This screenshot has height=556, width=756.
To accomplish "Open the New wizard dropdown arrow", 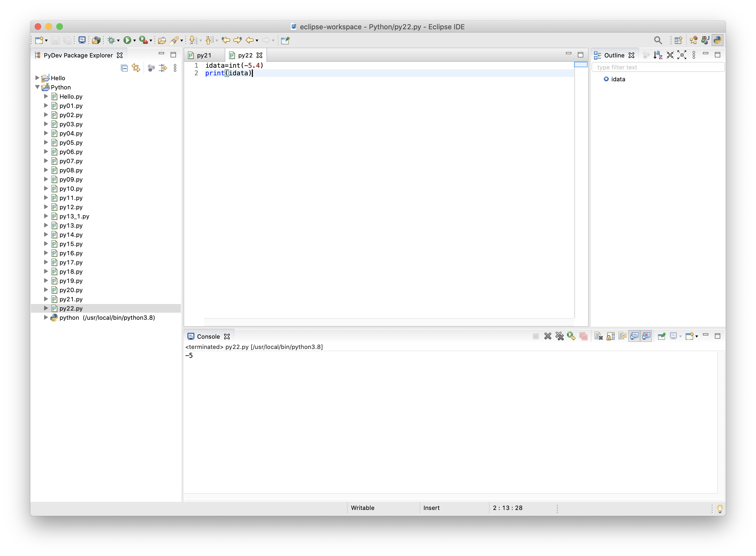I will [x=46, y=41].
